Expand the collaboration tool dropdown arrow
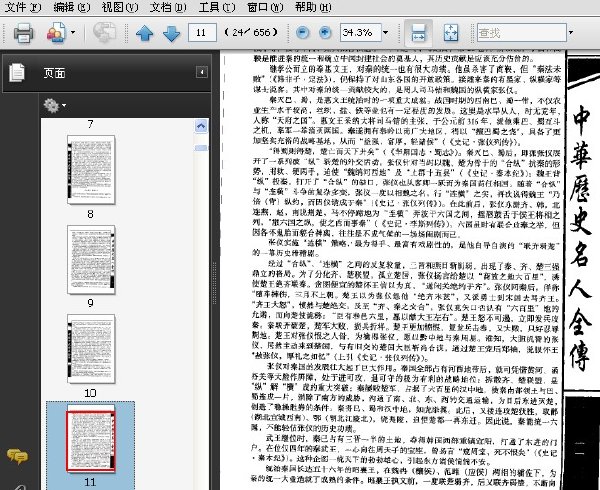The image size is (600, 490). point(73,33)
